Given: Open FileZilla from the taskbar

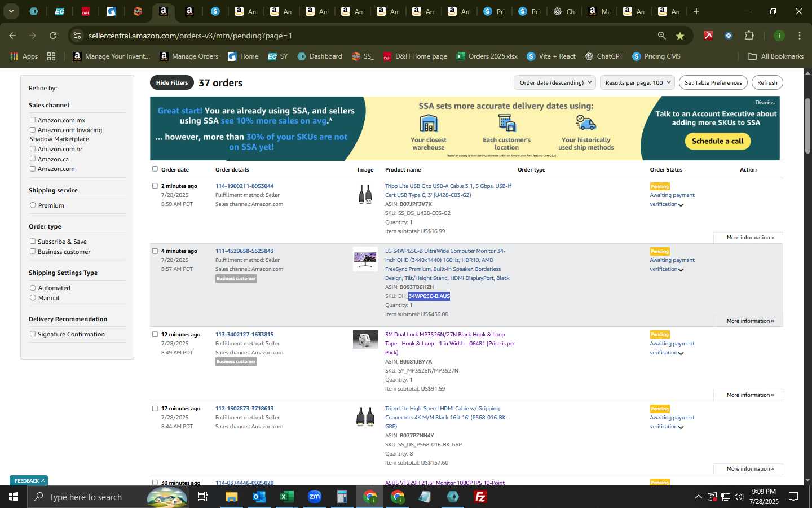Looking at the screenshot, I should (480, 497).
